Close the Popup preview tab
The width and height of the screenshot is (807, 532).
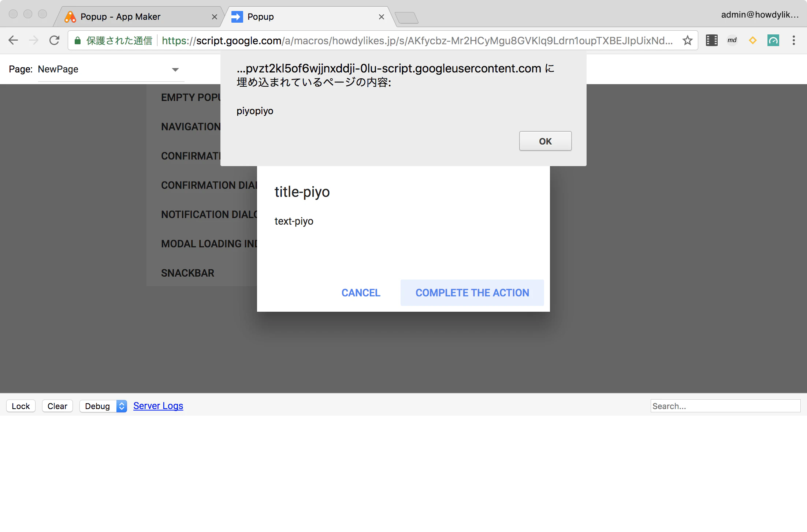tap(381, 17)
